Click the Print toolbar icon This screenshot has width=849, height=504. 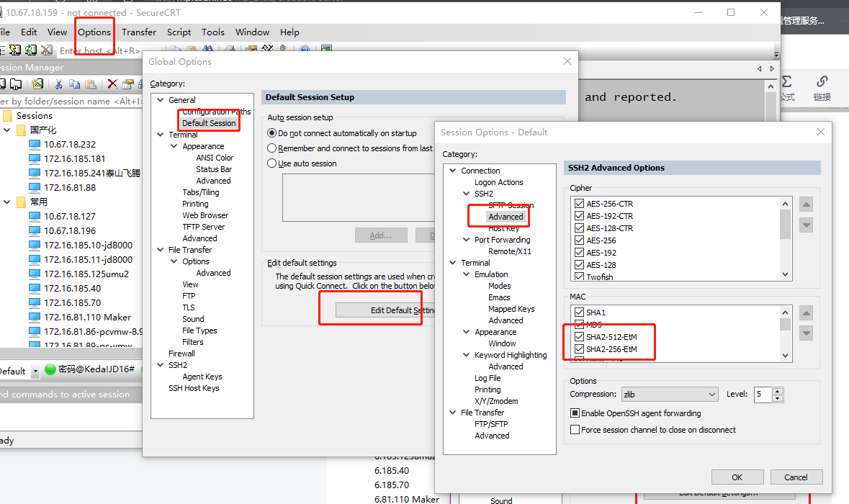[x=230, y=50]
